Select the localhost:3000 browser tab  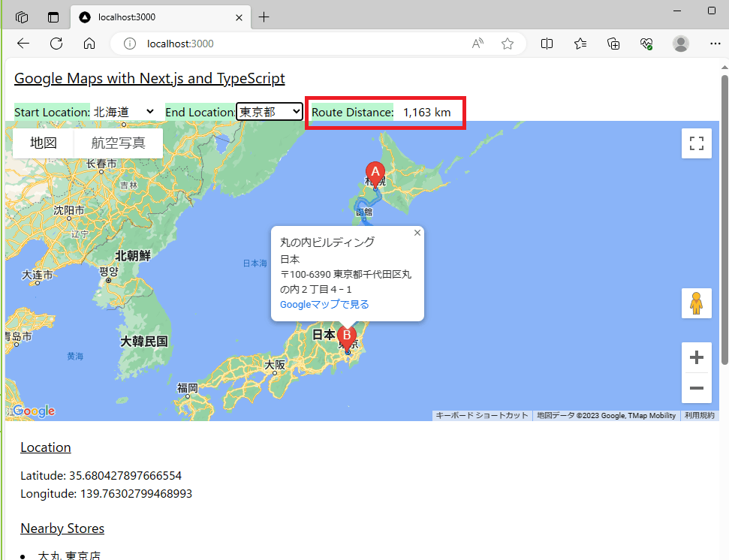click(x=161, y=17)
